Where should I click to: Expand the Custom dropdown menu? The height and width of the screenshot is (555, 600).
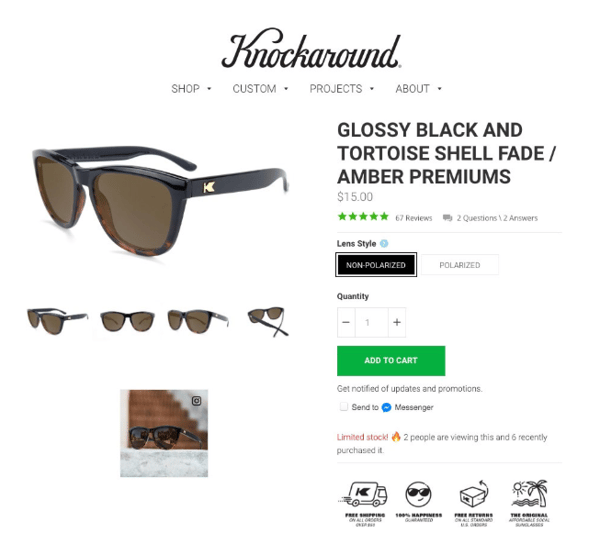point(260,89)
